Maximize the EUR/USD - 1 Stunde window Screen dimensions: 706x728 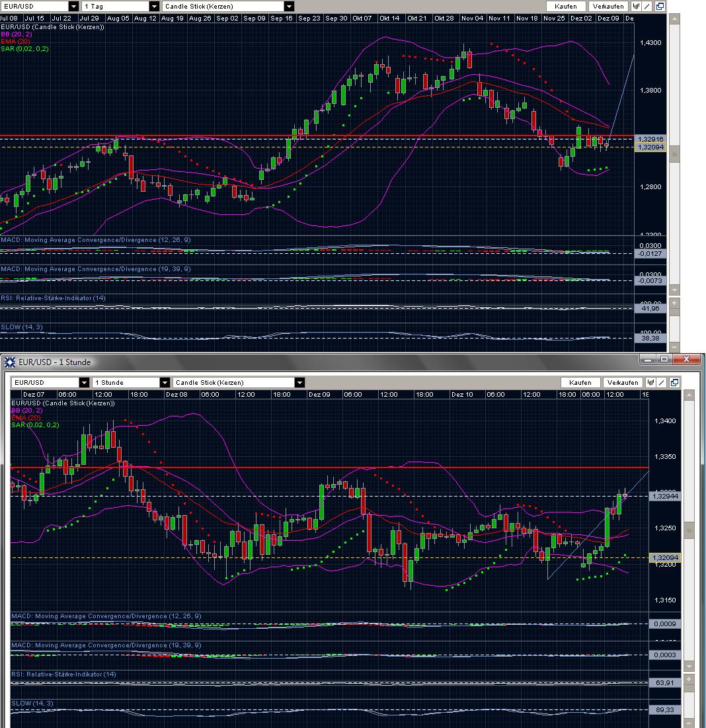pyautogui.click(x=665, y=359)
